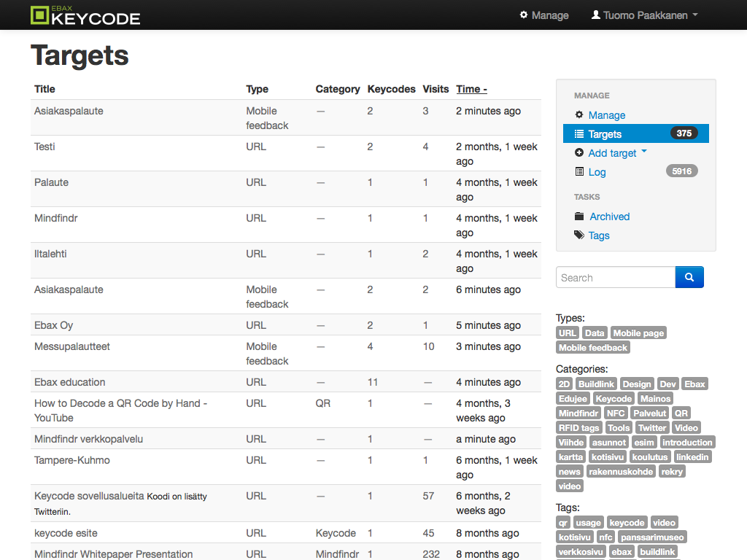Select the Mainos category badge
The width and height of the screenshot is (747, 560).
655,399
